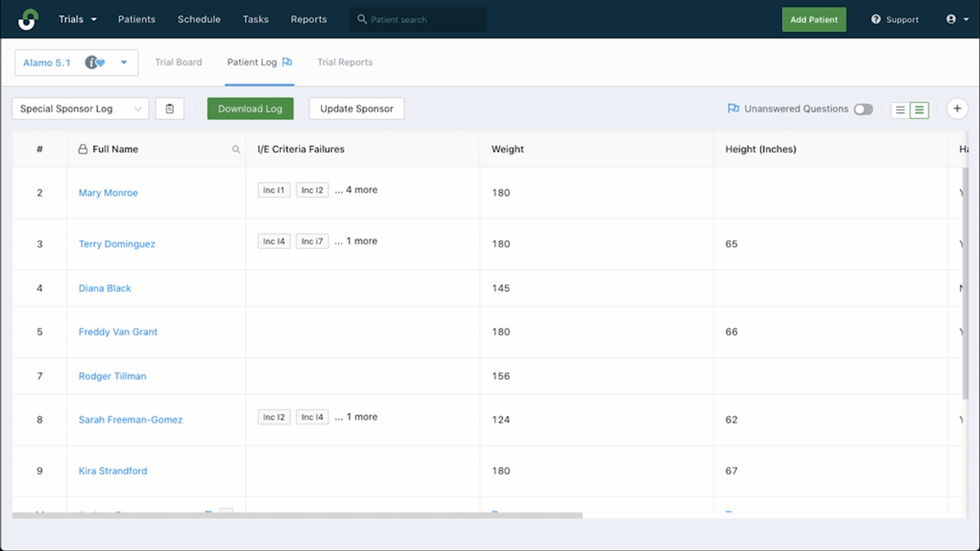Click the flag icon on Patient Log tab
The width and height of the screenshot is (980, 551).
tap(287, 62)
